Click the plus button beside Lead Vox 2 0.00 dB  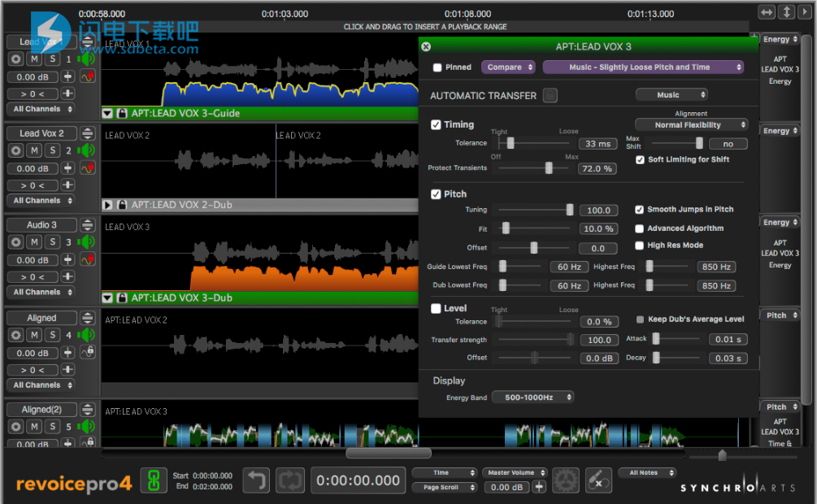[67, 167]
